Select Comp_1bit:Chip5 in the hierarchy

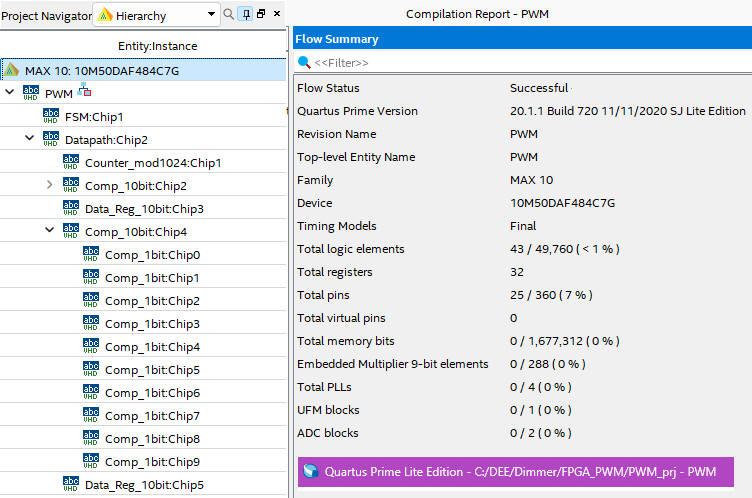pyautogui.click(x=152, y=370)
